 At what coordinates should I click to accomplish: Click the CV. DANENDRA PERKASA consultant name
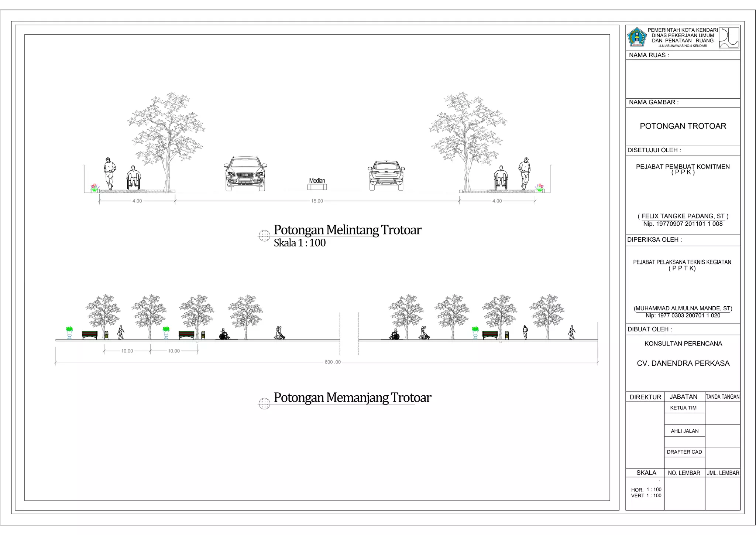683,364
